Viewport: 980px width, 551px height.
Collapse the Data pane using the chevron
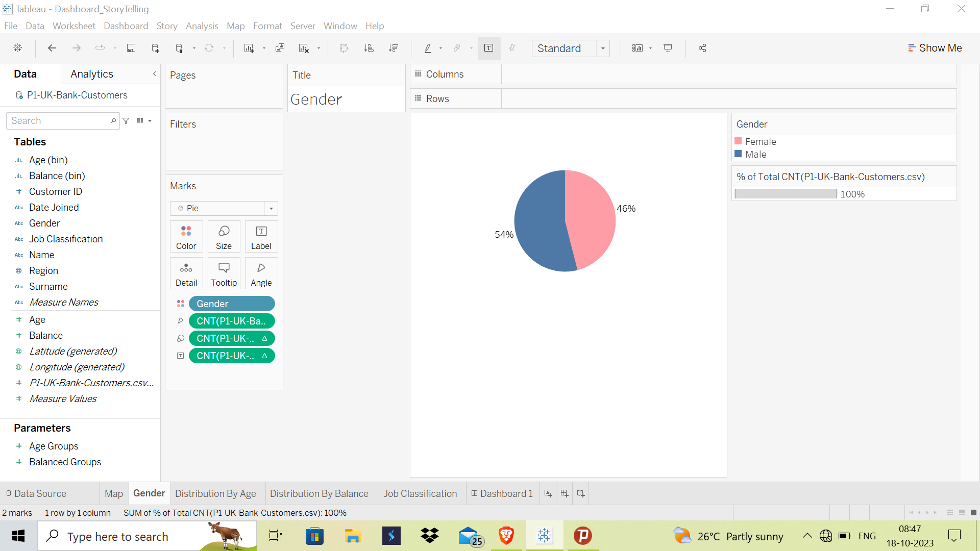tap(154, 73)
